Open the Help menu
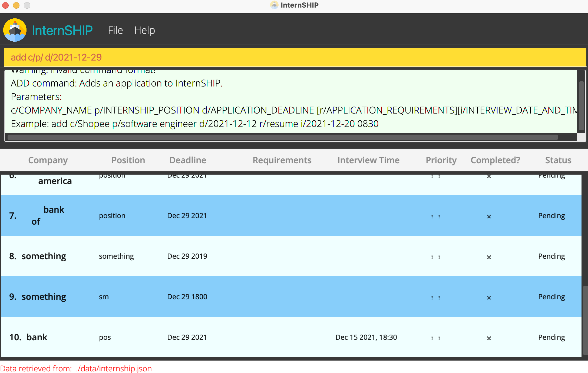The image size is (588, 373). click(144, 30)
